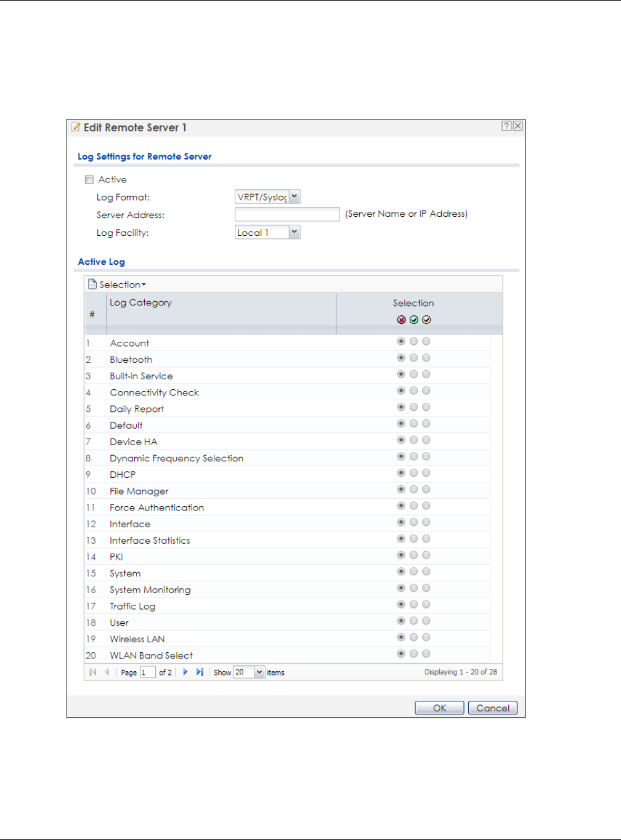Select debug logs radio for User
The image size is (621, 840).
[x=426, y=621]
